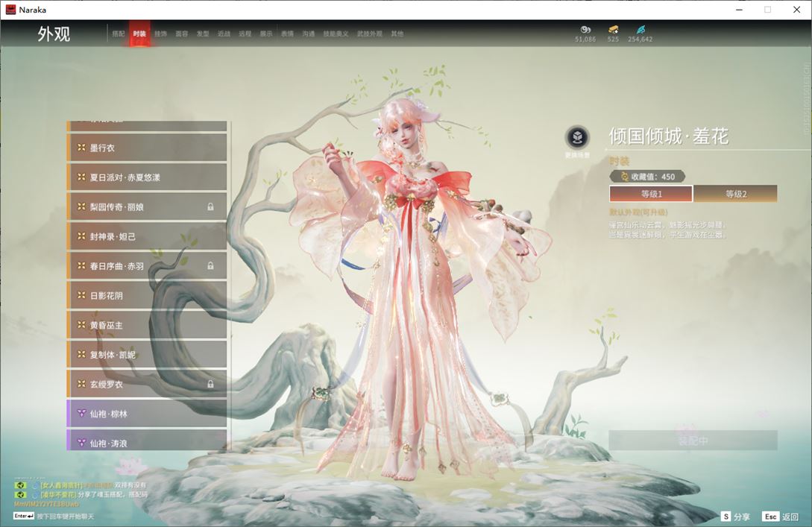Open the 面容 tab
Viewport: 812px width, 527px height.
click(x=182, y=34)
